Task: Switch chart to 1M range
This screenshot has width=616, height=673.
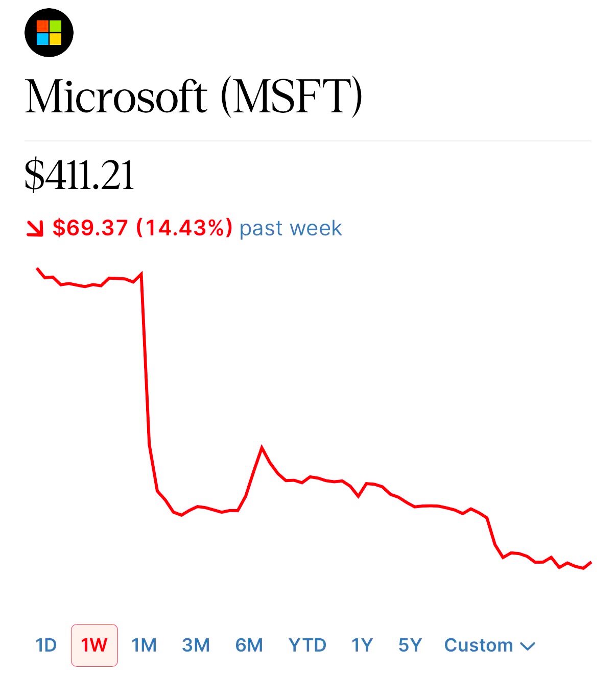Action: (144, 645)
